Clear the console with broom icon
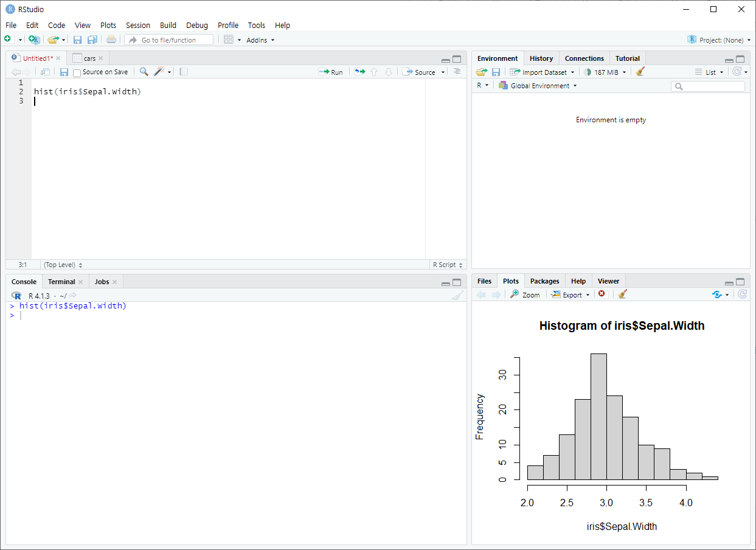The image size is (756, 550). tap(457, 295)
